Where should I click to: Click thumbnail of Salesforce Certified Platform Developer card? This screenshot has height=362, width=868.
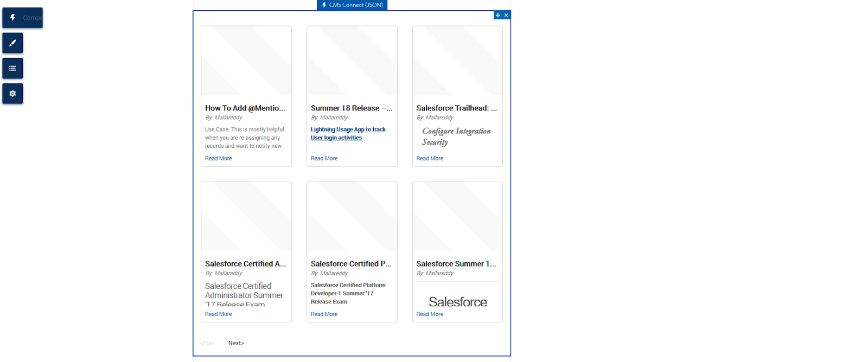click(x=352, y=216)
